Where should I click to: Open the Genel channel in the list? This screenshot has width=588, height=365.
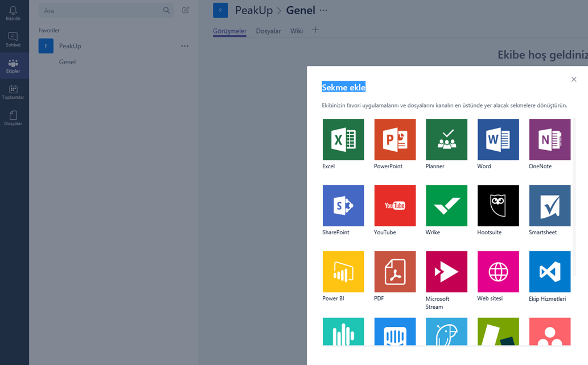pyautogui.click(x=67, y=62)
